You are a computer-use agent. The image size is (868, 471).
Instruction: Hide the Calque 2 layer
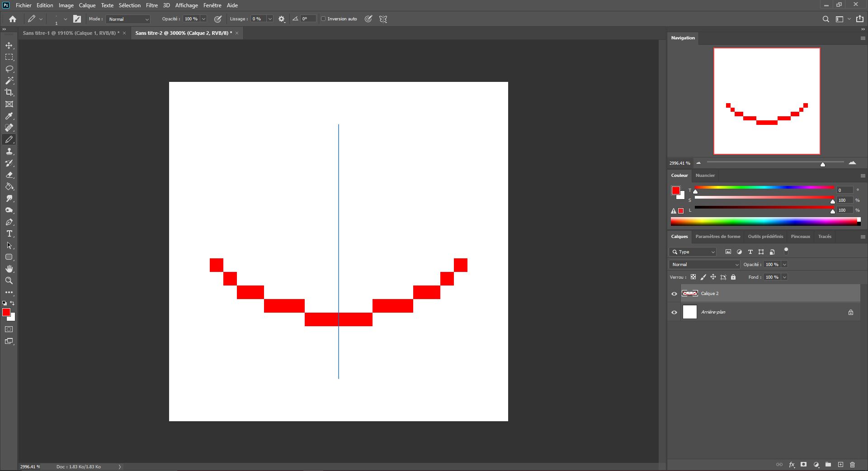pos(674,294)
